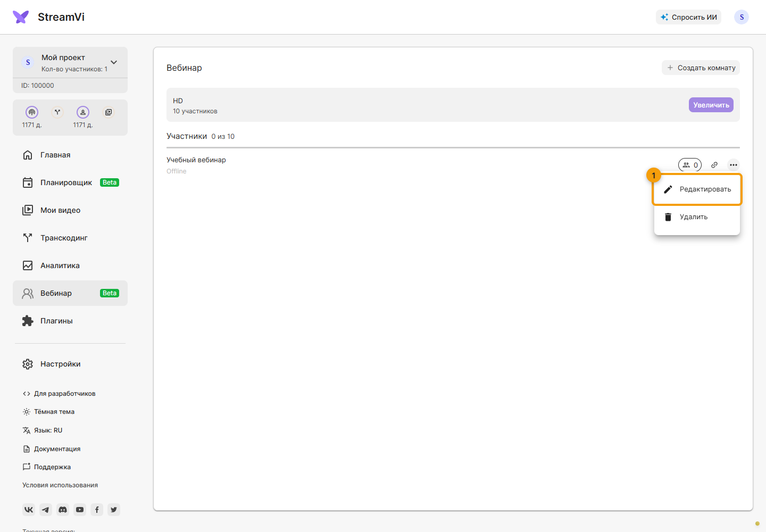Screen dimensions: 766x532
Task: Toggle 'Тёмная тема' dark theme
Action: [48, 412]
